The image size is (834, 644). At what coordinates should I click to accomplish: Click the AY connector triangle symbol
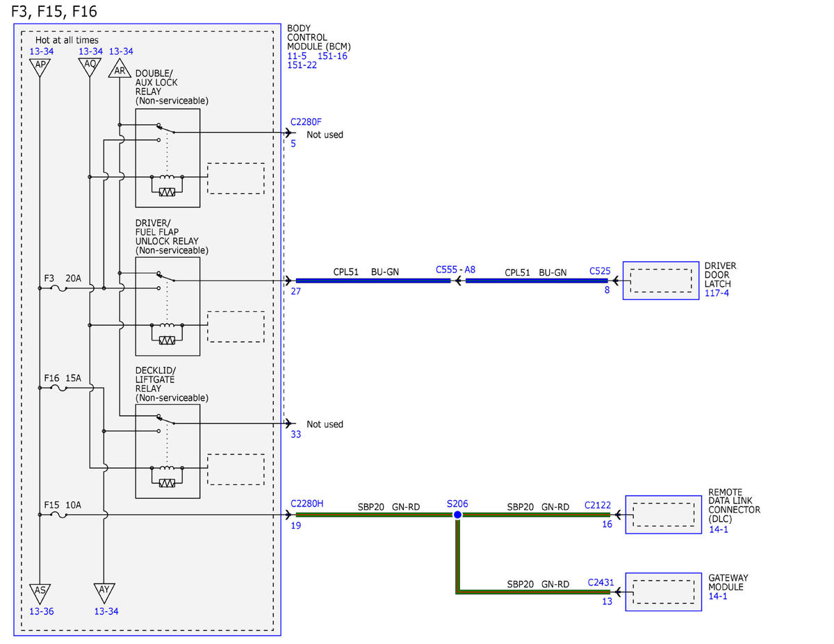coord(104,593)
